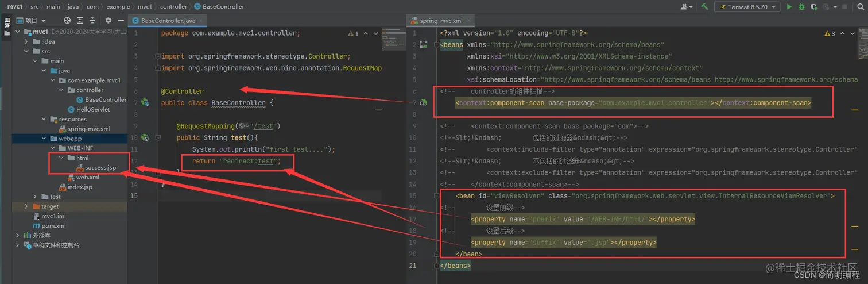
Task: Click Expand All in project panel
Action: click(80, 20)
